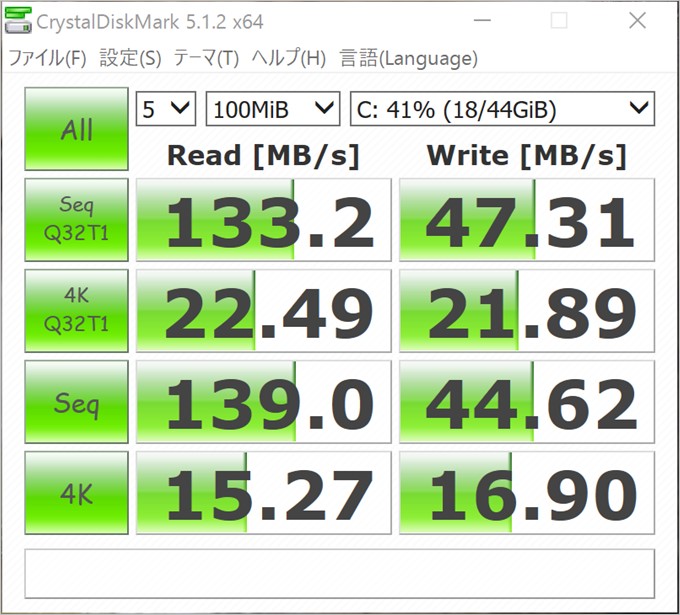Click the Read [MB/s] column header

tap(264, 155)
